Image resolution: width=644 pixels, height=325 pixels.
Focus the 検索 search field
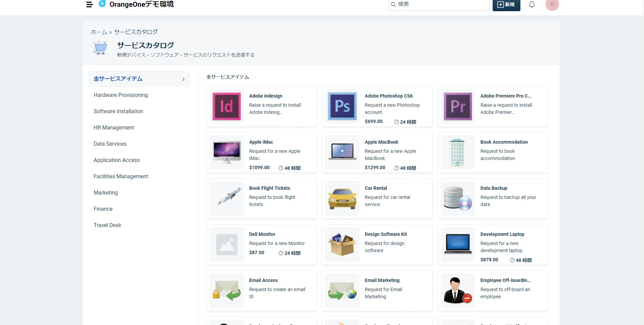pyautogui.click(x=439, y=4)
